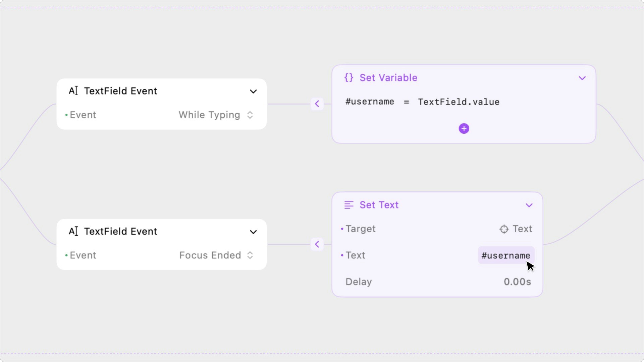Click the Delay 0.00s value
644x362 pixels.
[517, 282]
